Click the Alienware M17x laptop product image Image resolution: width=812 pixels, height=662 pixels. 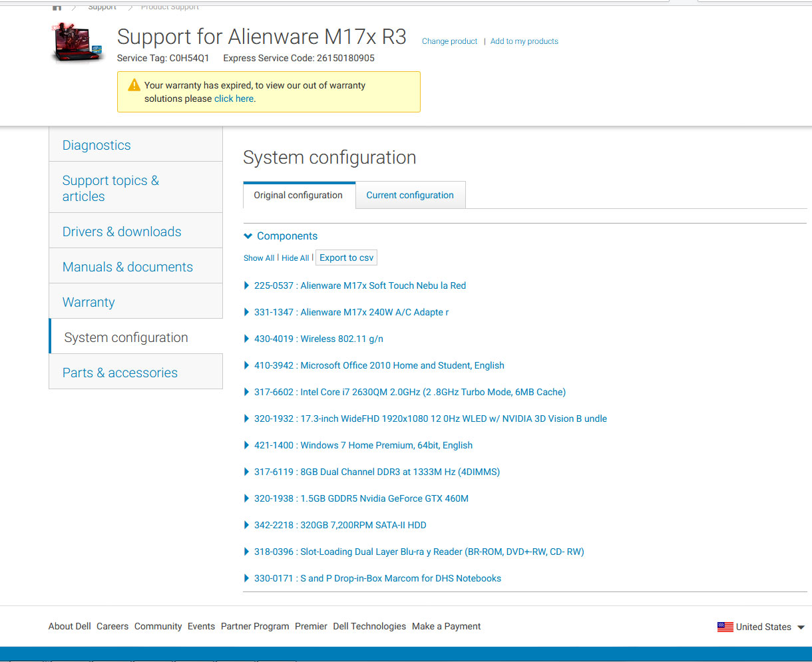pyautogui.click(x=78, y=43)
